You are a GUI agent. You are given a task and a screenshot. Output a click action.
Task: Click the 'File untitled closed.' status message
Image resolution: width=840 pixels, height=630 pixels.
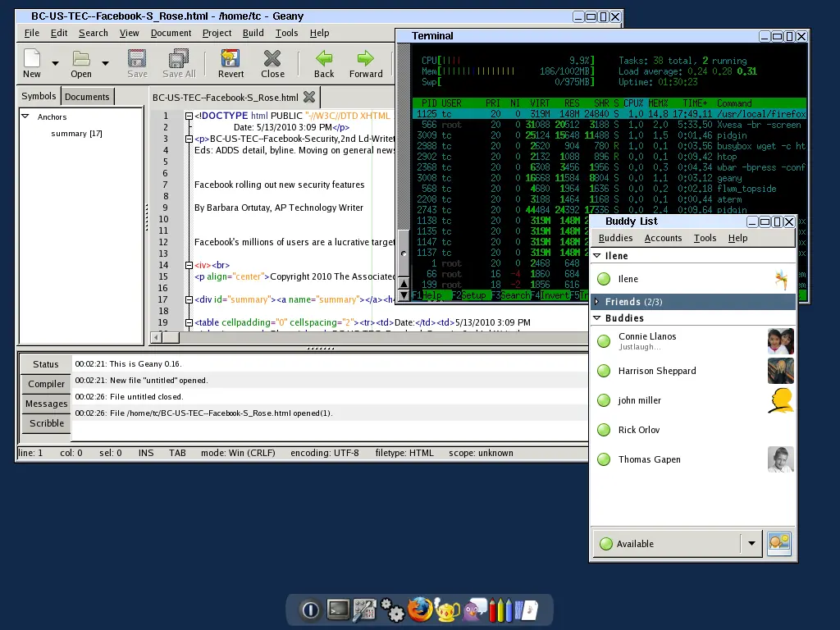point(129,397)
